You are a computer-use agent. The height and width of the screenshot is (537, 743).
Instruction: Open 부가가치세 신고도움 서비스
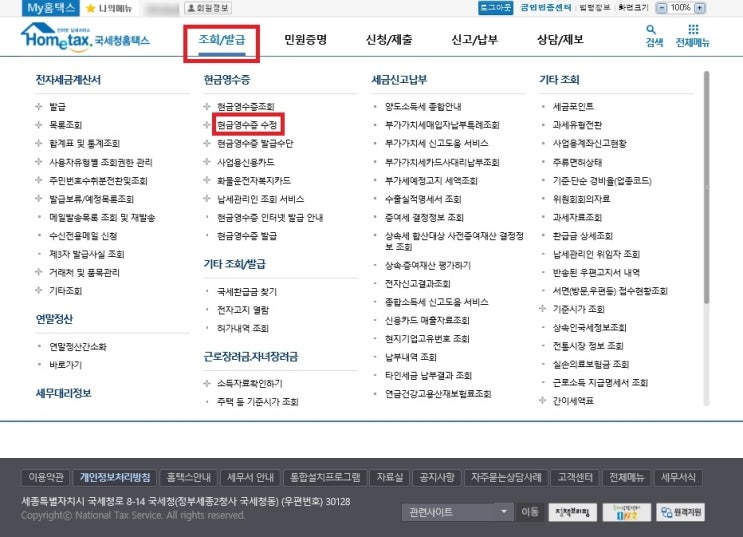(x=436, y=144)
